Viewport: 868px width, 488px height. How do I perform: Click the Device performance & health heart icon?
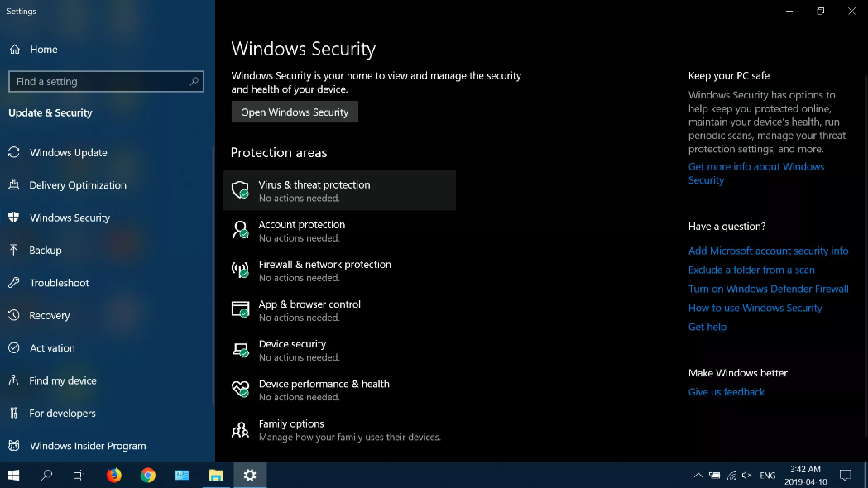point(240,389)
